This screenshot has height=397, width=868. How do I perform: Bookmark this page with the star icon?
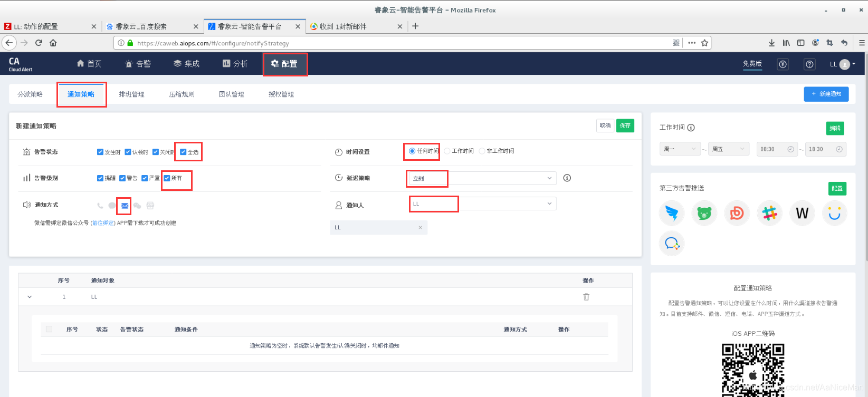pos(704,43)
